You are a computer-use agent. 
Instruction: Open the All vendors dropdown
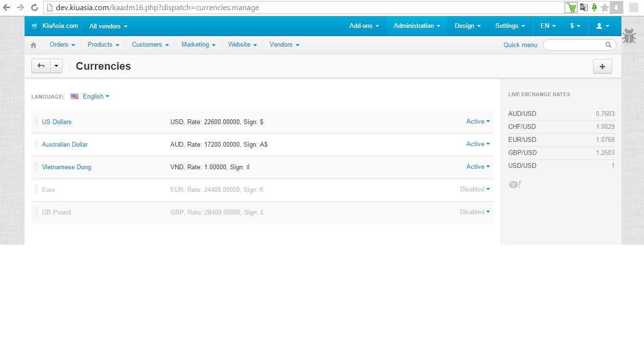click(108, 26)
